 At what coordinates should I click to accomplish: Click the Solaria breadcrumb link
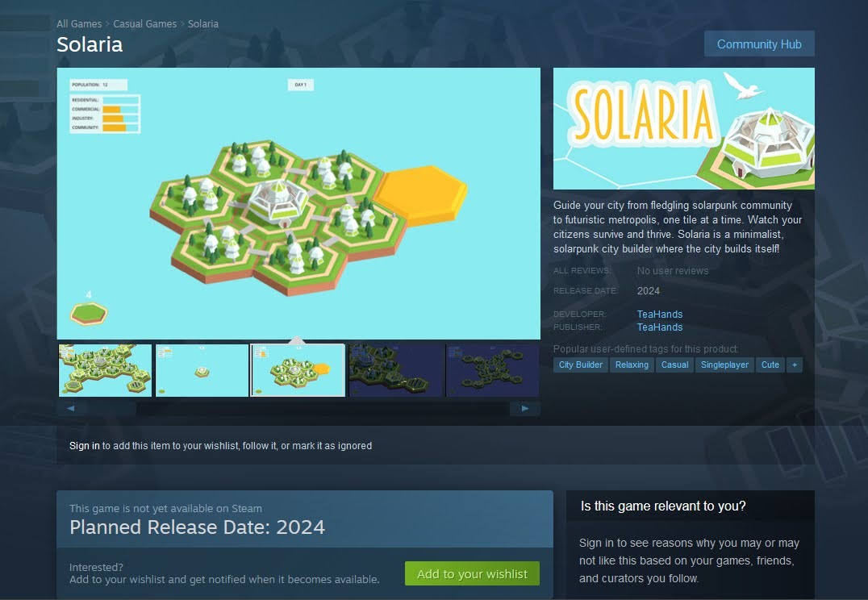coord(203,24)
